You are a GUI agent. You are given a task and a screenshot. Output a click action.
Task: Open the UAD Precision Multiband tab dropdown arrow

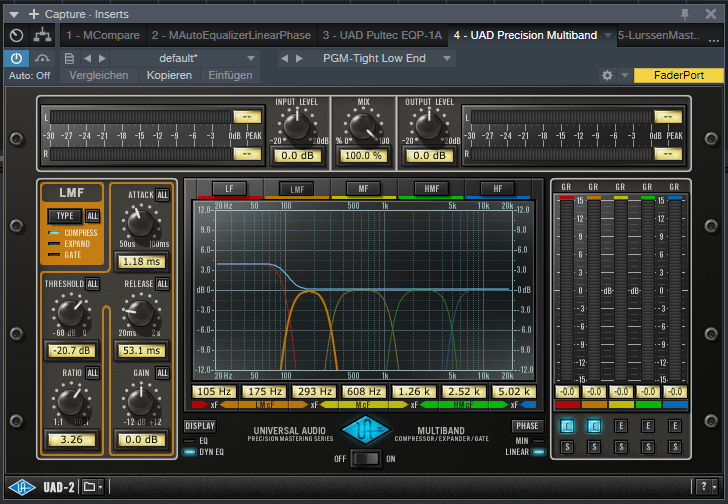607,36
